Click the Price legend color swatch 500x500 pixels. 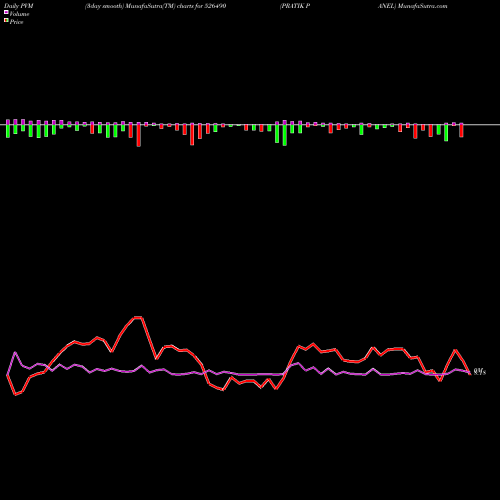[x=6, y=21]
